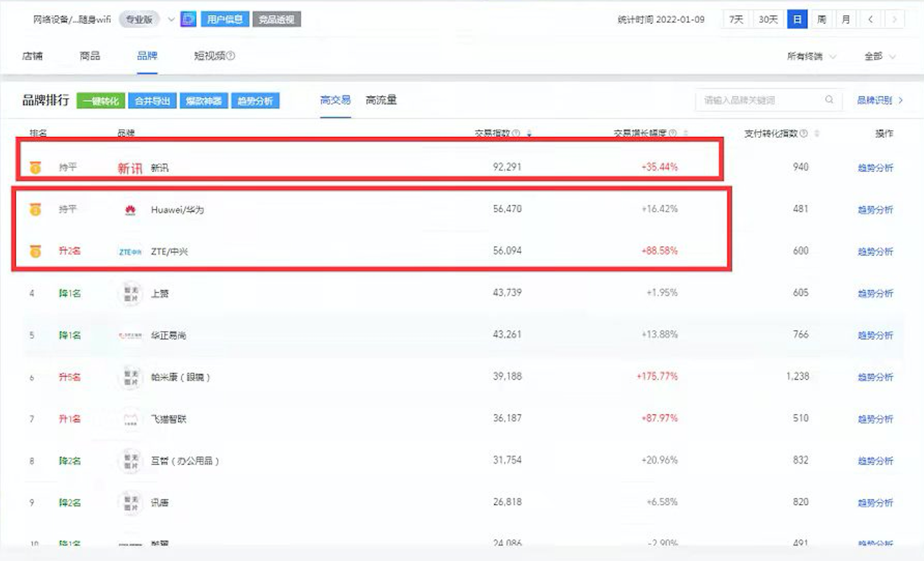
Task: Click the question mark icon beside 短视频
Action: pyautogui.click(x=232, y=56)
